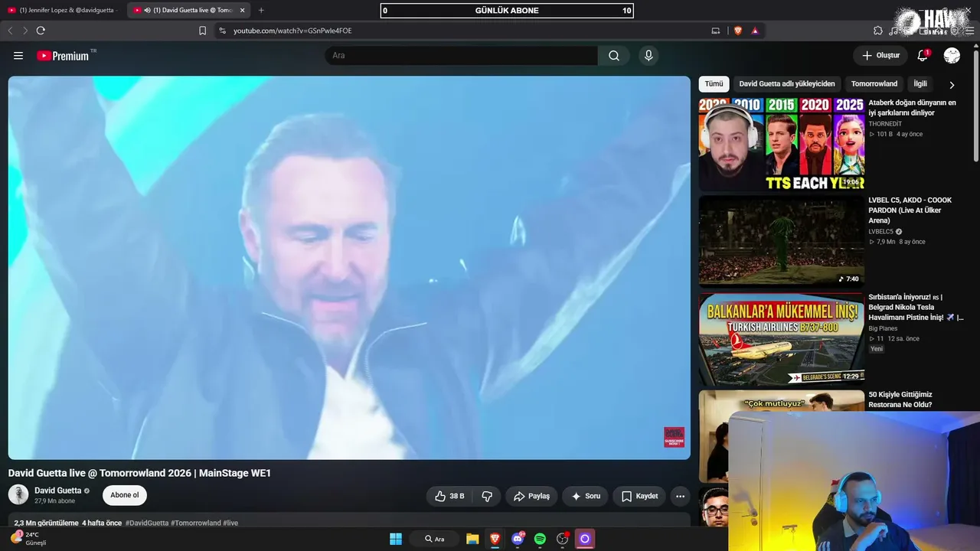Open the browser extensions puzzle icon
Screen dimensions: 980x551
(x=878, y=31)
